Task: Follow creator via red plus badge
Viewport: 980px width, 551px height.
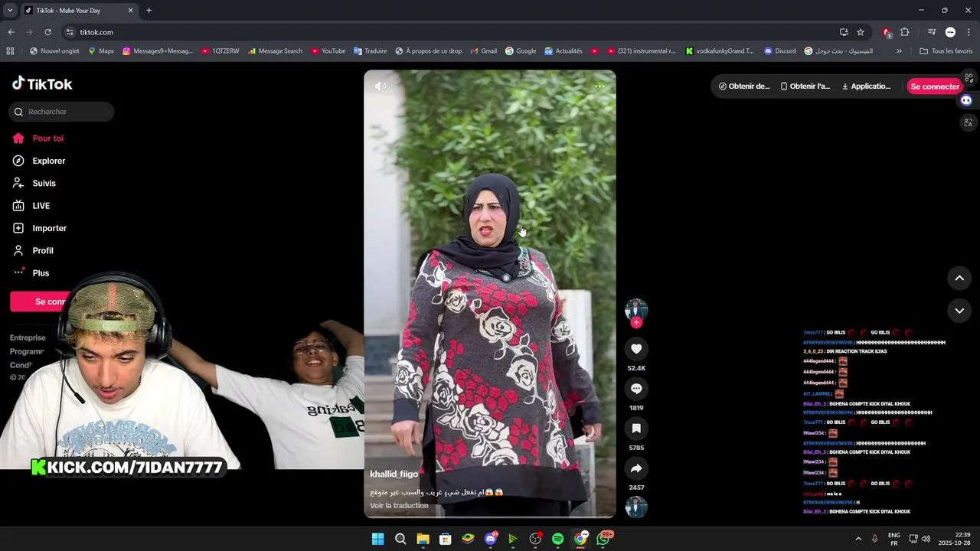Action: [x=636, y=323]
